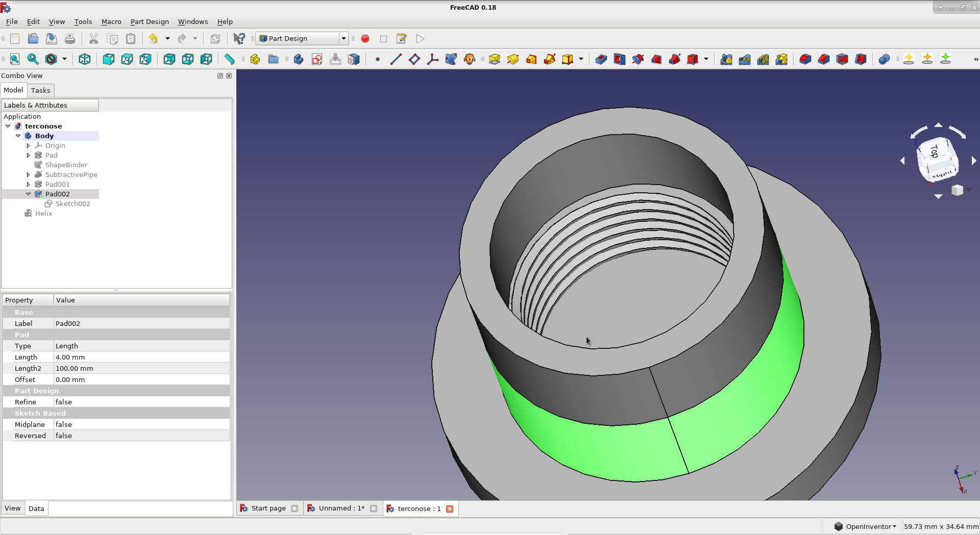
Task: Edit the Length value 4.00 mm
Action: 141,357
